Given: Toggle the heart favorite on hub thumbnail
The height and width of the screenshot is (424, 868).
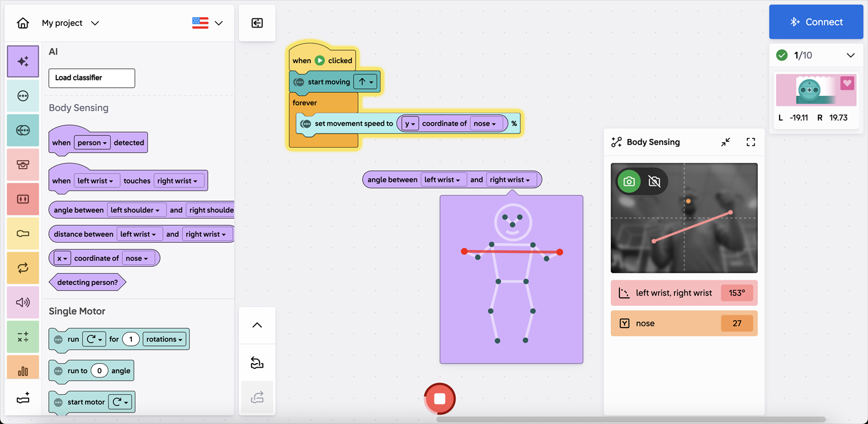Looking at the screenshot, I should point(847,83).
